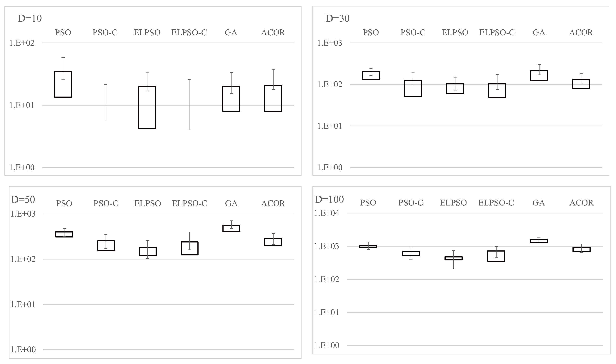The image size is (616, 364).
Task: Click the D=50 chart title
Action: pyautogui.click(x=23, y=199)
